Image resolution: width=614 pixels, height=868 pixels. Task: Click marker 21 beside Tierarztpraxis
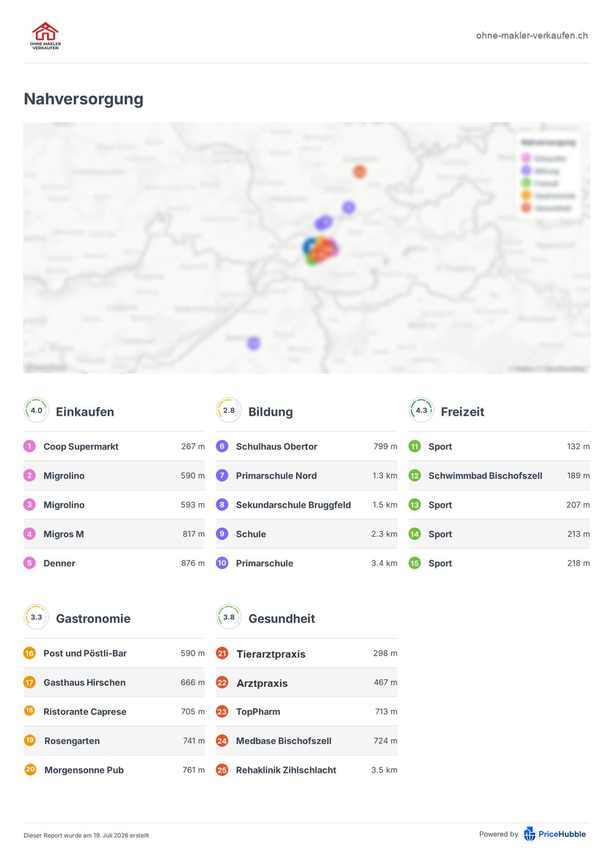222,653
